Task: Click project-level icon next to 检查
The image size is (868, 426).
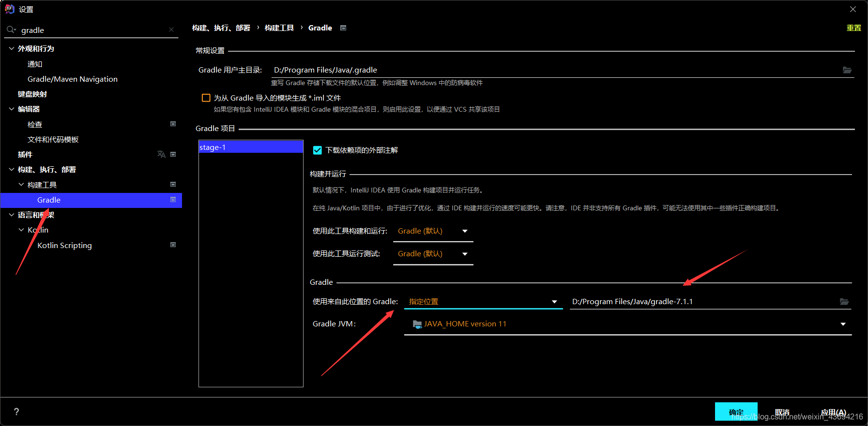Action: 173,124
